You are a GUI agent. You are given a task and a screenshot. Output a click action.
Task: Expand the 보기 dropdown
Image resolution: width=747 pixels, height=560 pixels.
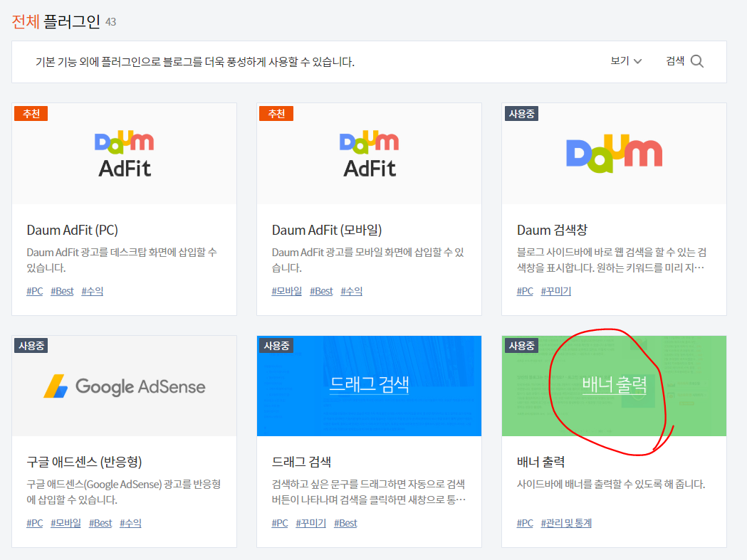click(626, 61)
